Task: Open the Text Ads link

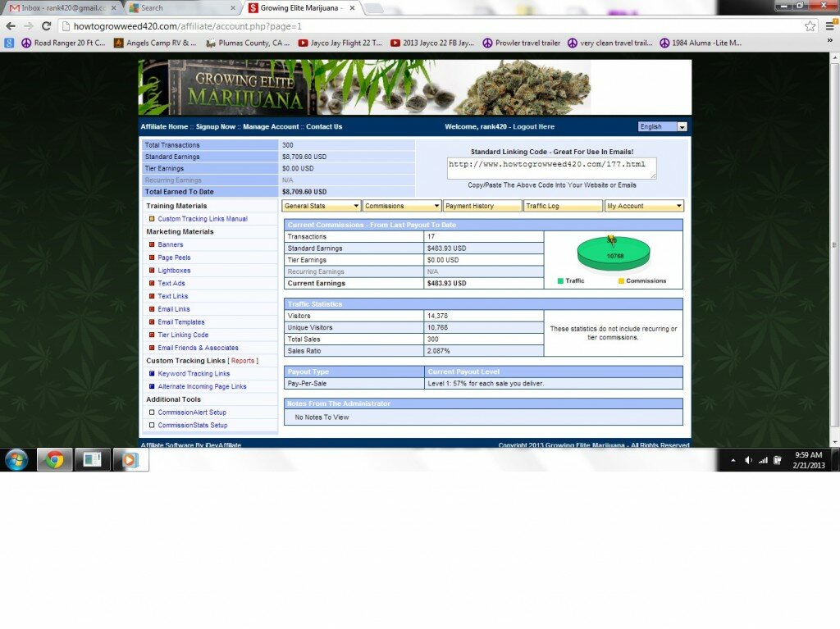Action: coord(171,284)
